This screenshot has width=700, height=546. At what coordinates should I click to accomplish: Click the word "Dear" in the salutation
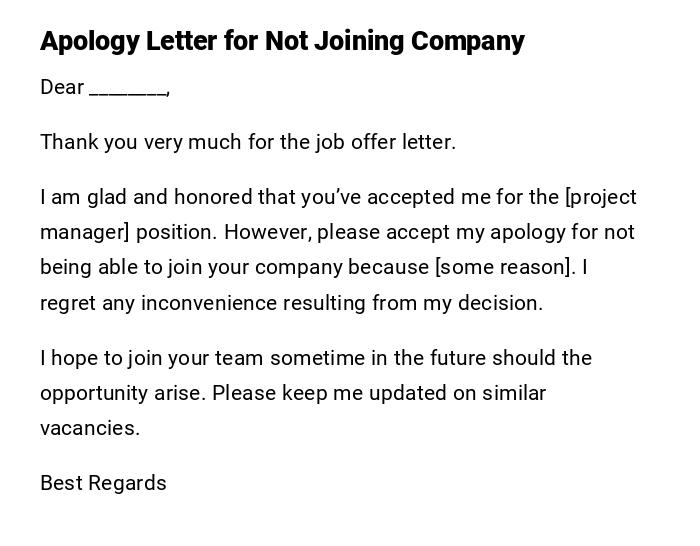(x=62, y=88)
